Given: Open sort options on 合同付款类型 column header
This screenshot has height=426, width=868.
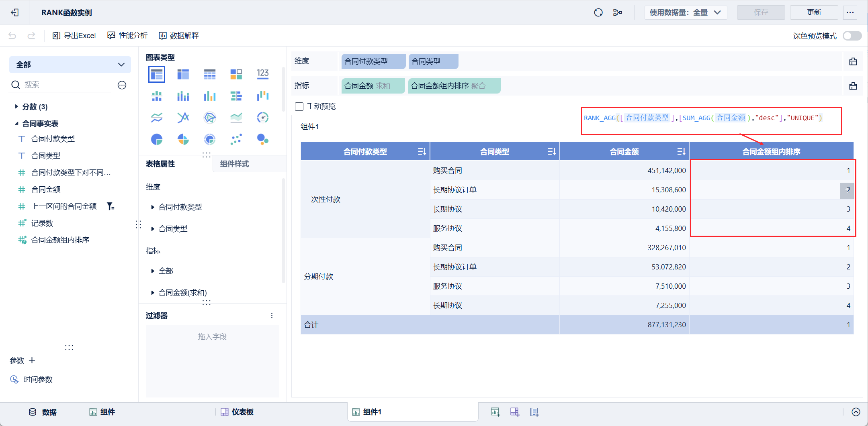Looking at the screenshot, I should pos(422,151).
